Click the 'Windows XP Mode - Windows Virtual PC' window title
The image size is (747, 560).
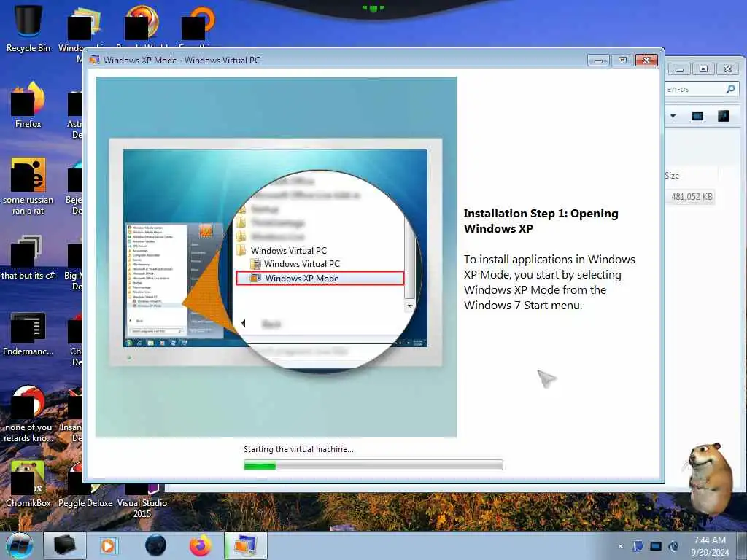[182, 60]
